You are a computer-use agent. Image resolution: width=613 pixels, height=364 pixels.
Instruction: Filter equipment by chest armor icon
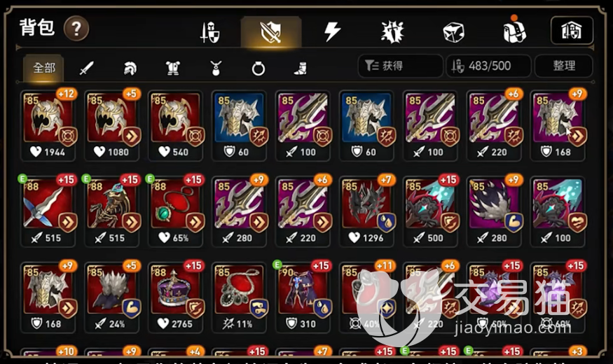pyautogui.click(x=173, y=69)
